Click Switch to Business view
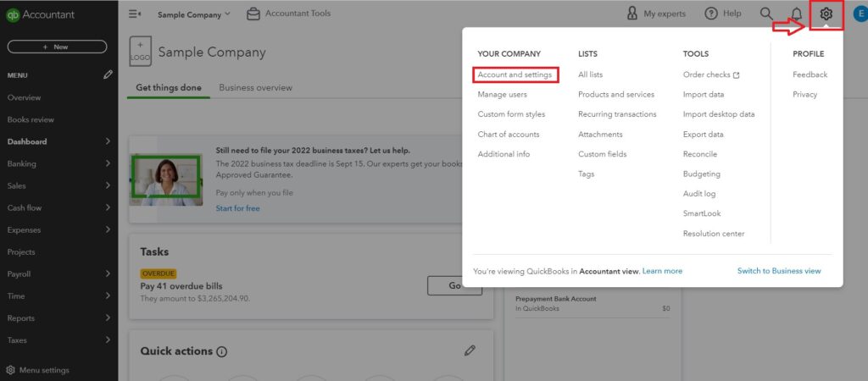Screen dimensions: 868x381 pyautogui.click(x=779, y=271)
